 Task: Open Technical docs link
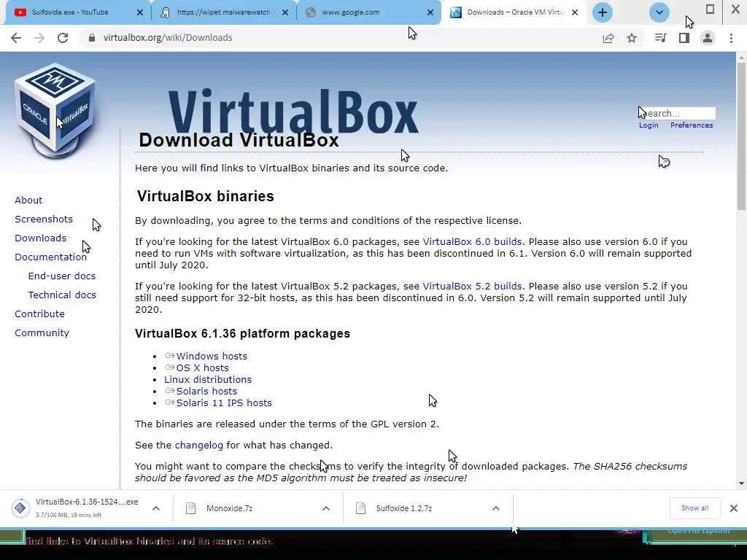click(x=62, y=295)
